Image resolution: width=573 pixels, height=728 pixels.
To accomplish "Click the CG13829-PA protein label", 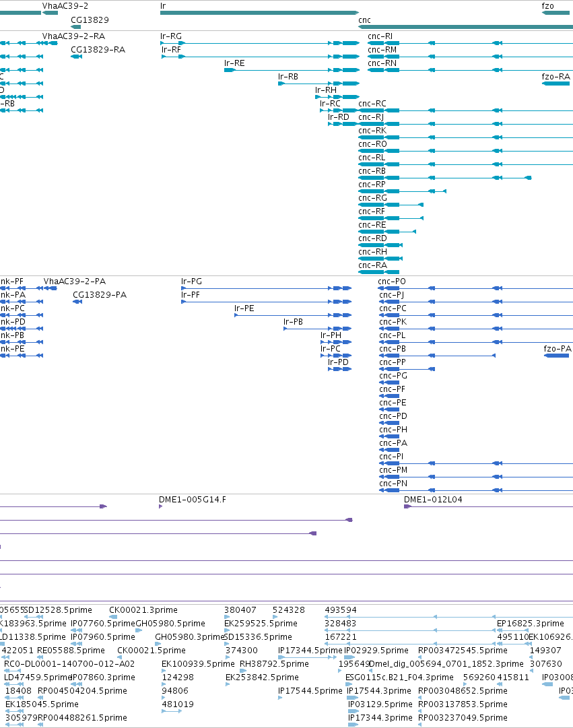I will point(100,295).
